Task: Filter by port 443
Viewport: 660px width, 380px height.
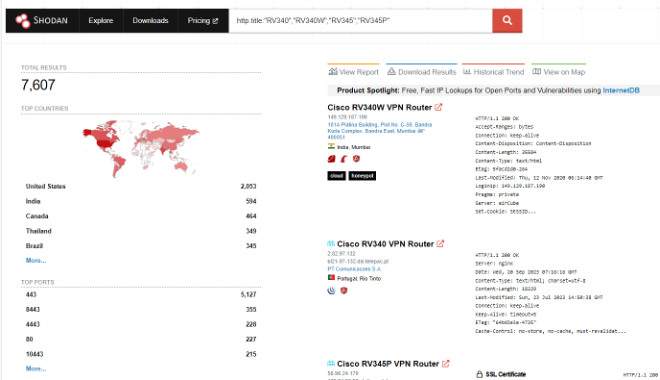Action: coord(141,295)
